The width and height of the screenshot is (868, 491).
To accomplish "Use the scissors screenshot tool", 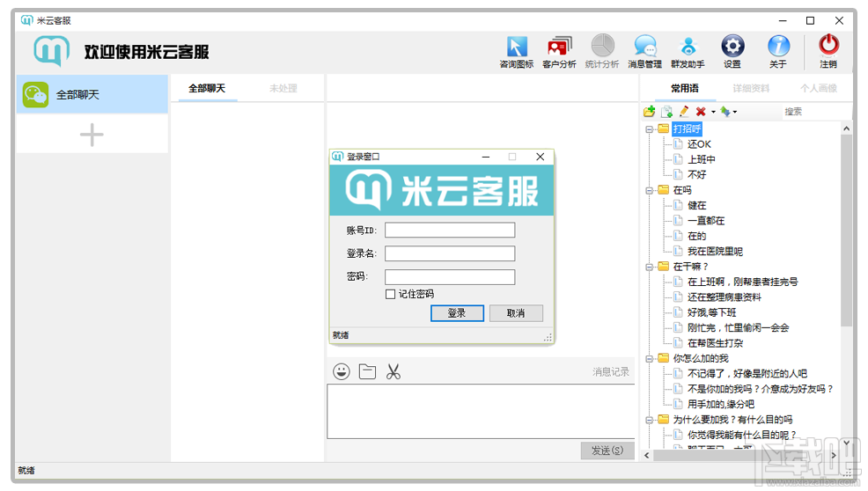I will point(393,371).
